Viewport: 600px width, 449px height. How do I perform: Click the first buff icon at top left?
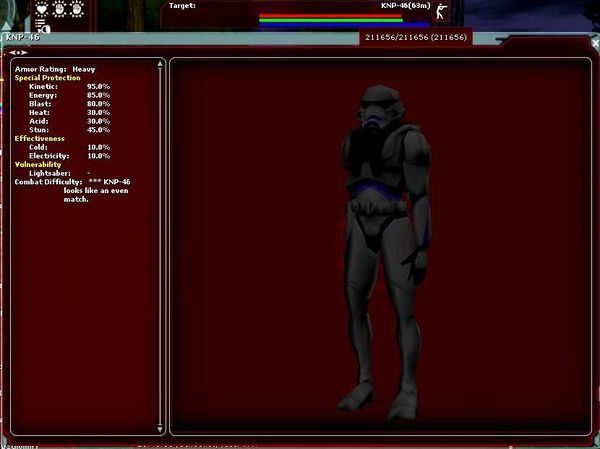tap(42, 8)
